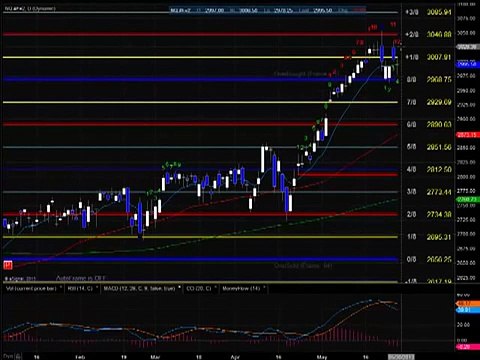
Task: Click the +2/8 level value 3046.88
Action: point(439,34)
